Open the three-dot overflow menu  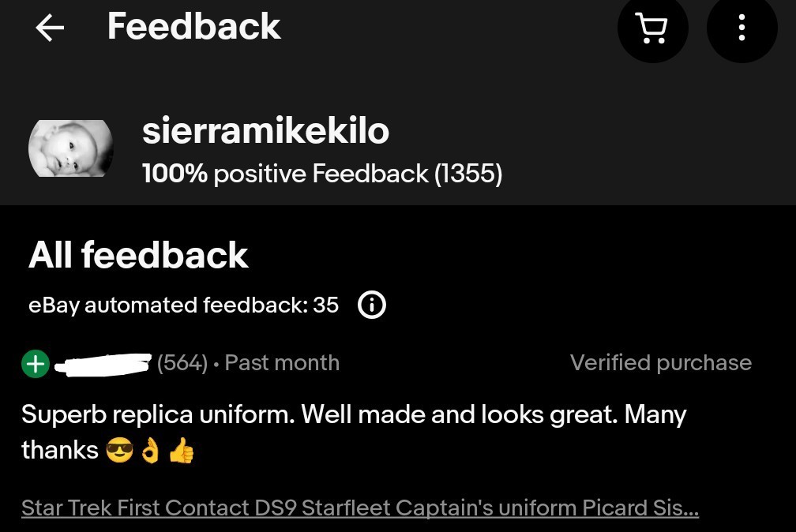point(742,29)
